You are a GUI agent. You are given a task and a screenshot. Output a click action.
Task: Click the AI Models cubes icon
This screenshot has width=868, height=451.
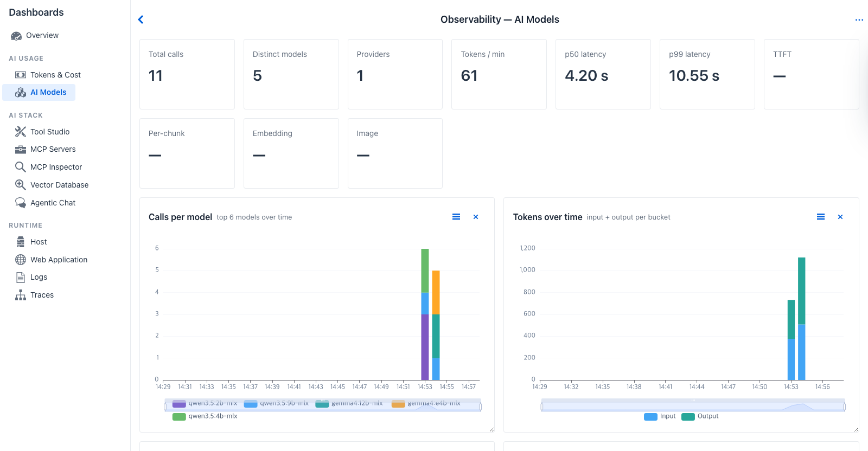click(21, 93)
